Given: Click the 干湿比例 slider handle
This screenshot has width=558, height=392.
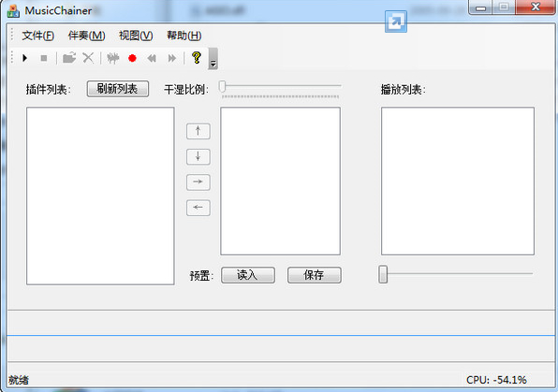Looking at the screenshot, I should pyautogui.click(x=223, y=86).
